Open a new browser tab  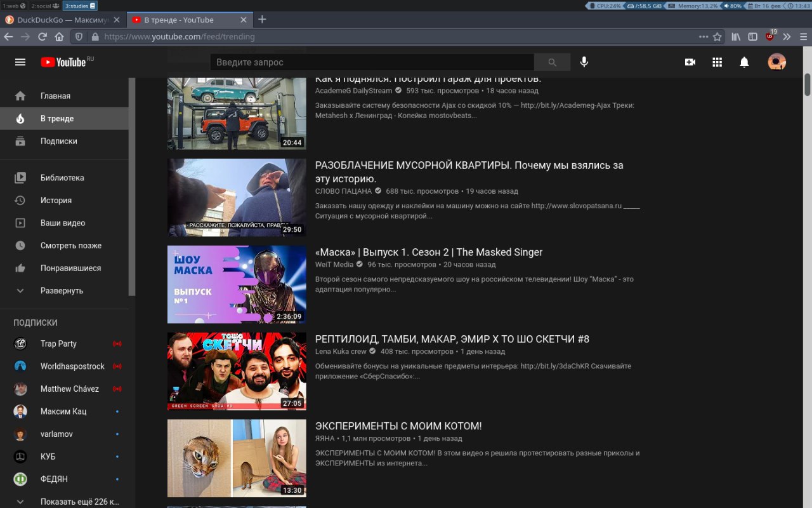pyautogui.click(x=262, y=19)
